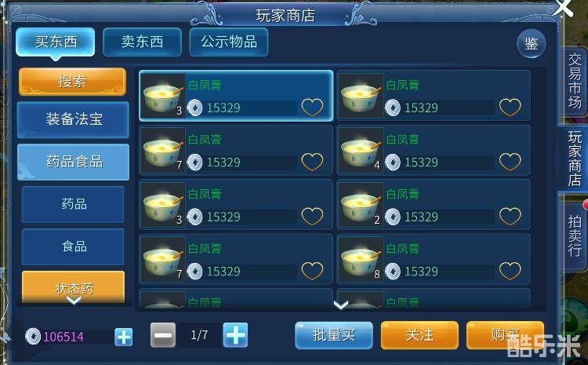Select the 白凤膏 bowl thumbnail with quantity 4
This screenshot has width=588, height=365.
[361, 151]
